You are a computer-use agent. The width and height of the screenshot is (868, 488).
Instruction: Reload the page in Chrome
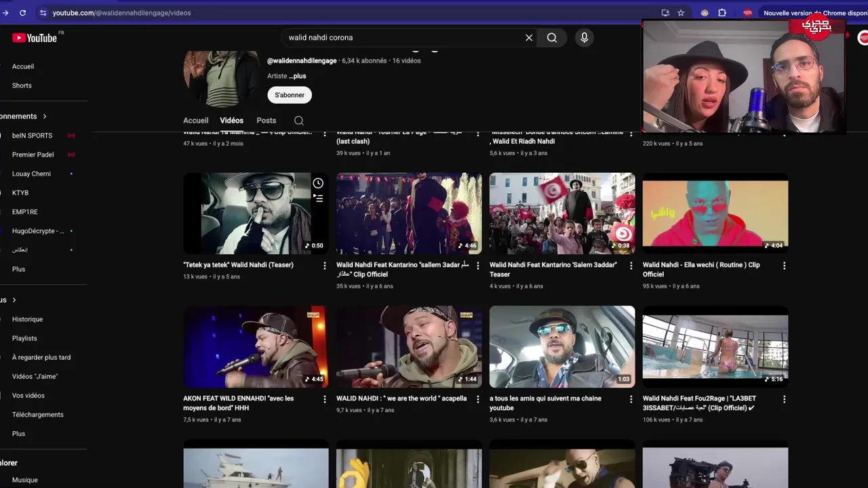[x=22, y=13]
